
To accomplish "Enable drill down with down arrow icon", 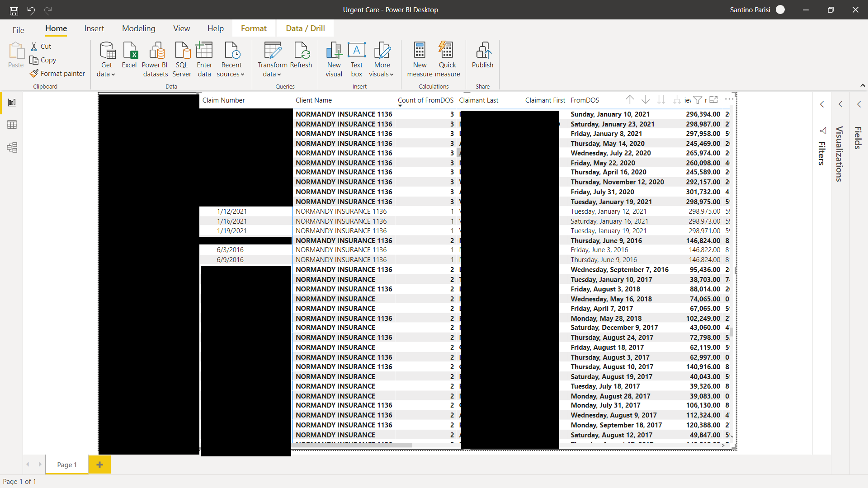I will [x=646, y=99].
